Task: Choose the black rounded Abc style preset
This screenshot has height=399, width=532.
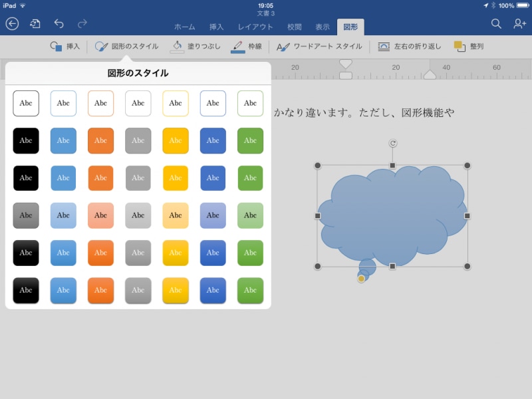Action: [26, 140]
